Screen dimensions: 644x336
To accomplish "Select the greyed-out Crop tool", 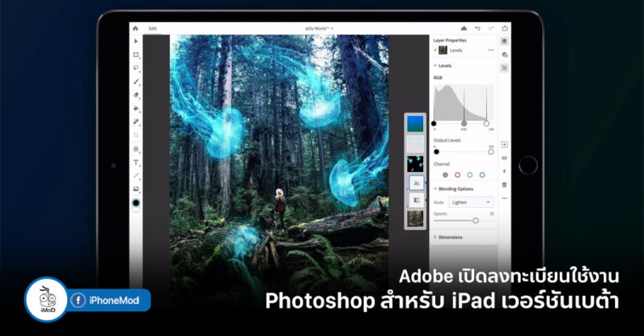I will click(136, 135).
